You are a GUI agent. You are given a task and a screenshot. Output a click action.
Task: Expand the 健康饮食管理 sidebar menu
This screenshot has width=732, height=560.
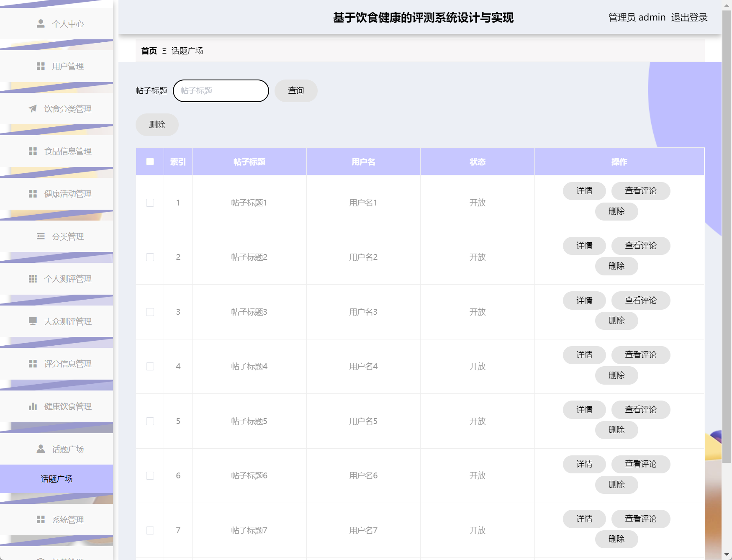(x=57, y=406)
